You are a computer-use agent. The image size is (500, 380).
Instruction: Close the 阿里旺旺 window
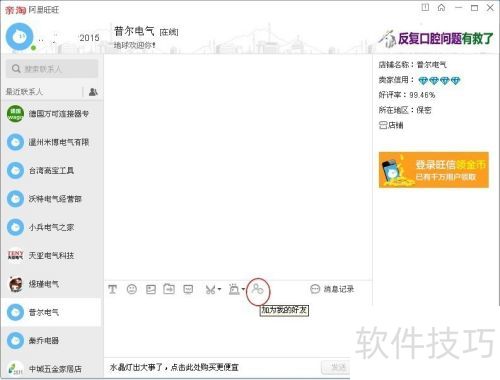point(490,8)
